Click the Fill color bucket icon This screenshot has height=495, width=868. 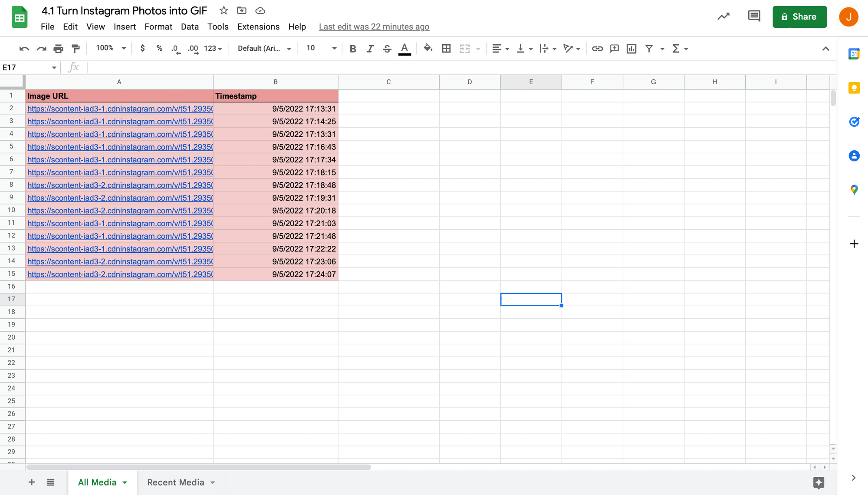click(x=428, y=49)
